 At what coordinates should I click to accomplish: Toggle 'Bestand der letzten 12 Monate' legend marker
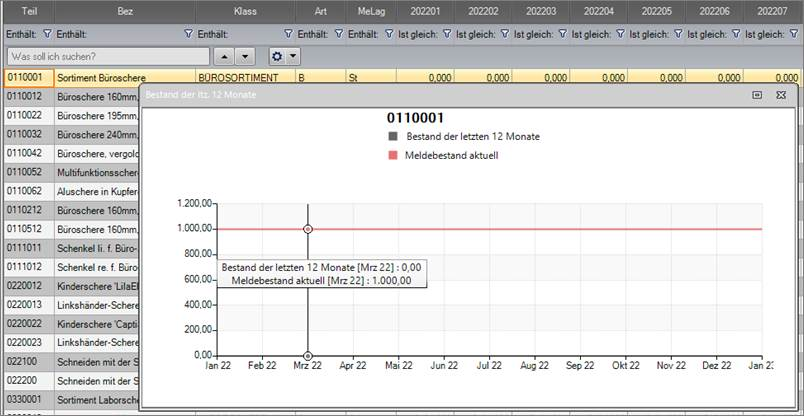click(x=393, y=136)
